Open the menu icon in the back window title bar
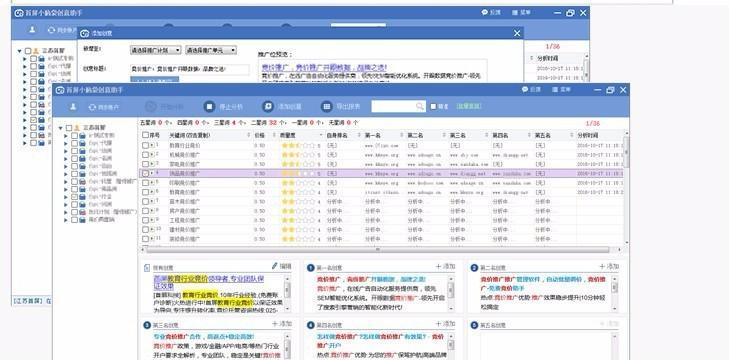729x360 pixels. 515,13
